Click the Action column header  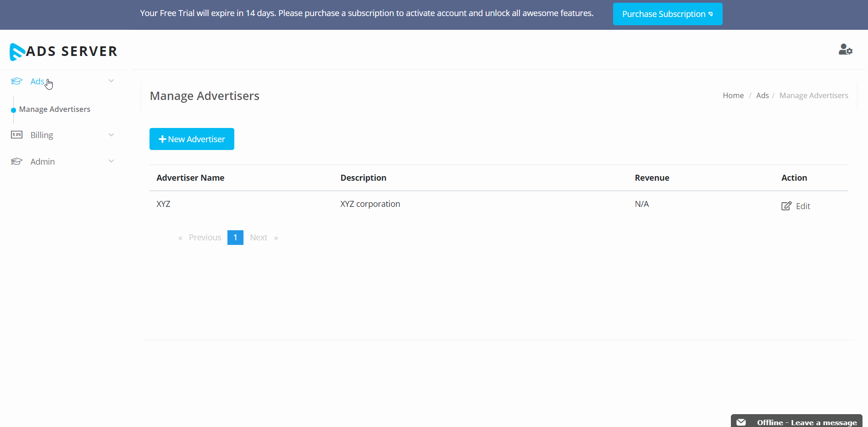coord(794,178)
